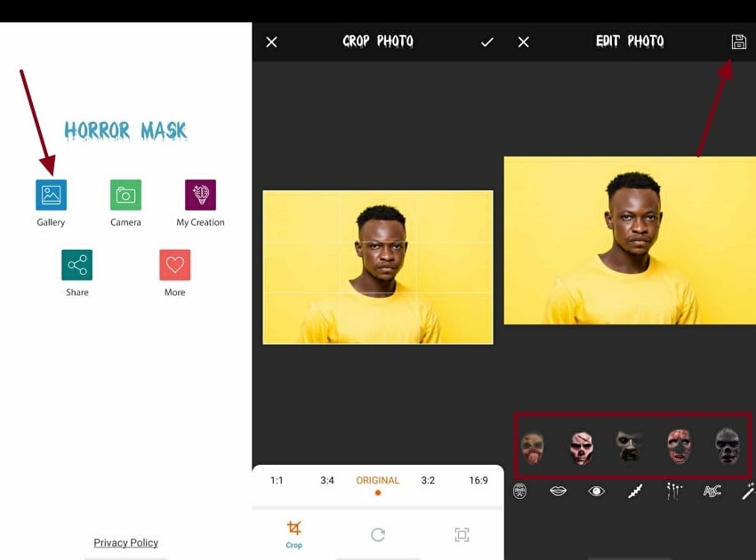Apply the first zombie mask with red mouth
This screenshot has height=560, width=756.
(533, 447)
